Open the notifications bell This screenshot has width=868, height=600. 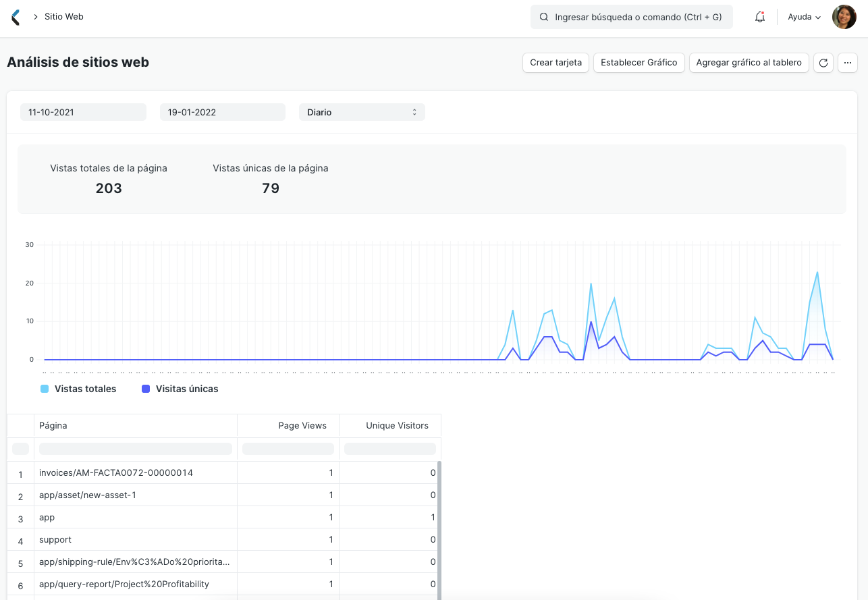(x=760, y=17)
